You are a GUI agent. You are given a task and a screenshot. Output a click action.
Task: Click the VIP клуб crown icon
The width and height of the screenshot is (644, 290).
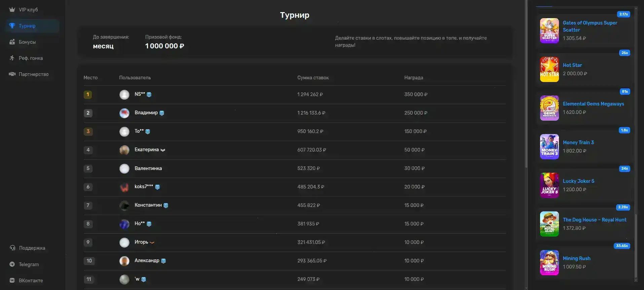12,10
